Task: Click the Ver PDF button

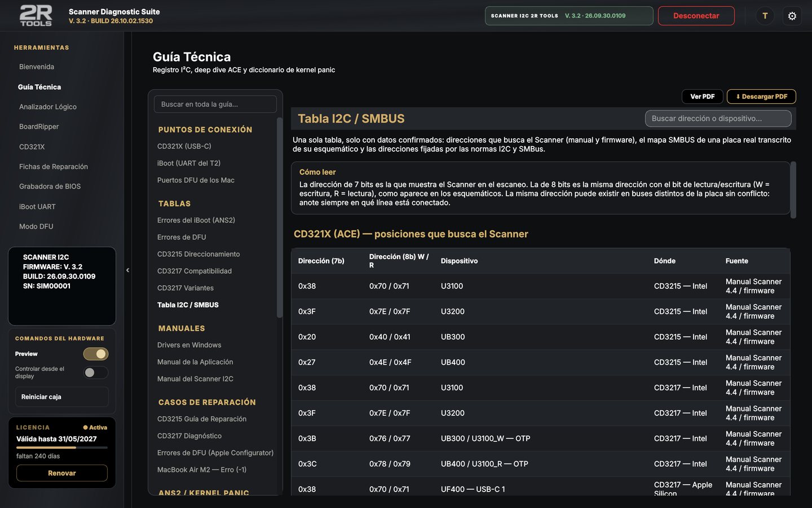Action: point(703,97)
